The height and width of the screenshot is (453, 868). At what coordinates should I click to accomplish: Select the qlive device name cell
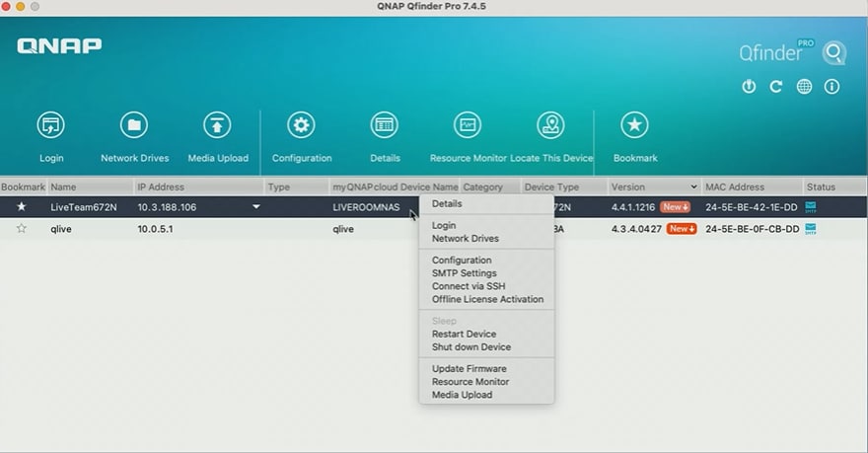point(61,229)
